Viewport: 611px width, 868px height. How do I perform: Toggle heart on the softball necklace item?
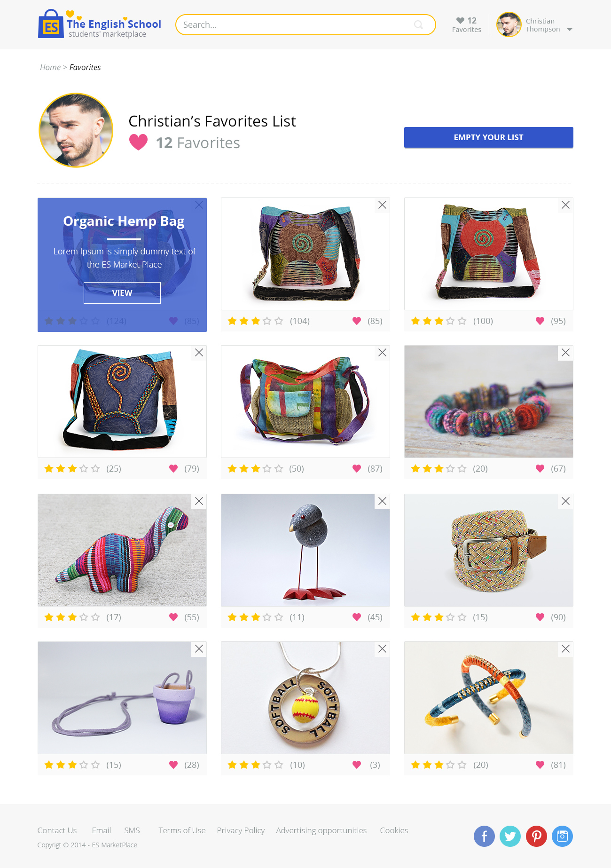coord(357,765)
